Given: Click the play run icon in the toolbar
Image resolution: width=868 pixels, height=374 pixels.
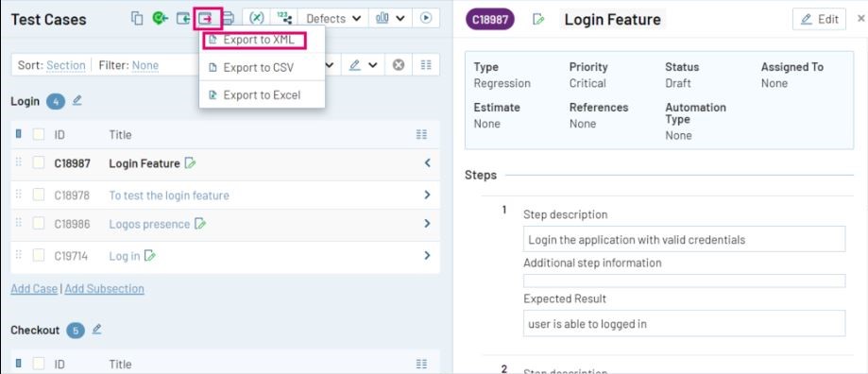Looking at the screenshot, I should click(x=425, y=18).
